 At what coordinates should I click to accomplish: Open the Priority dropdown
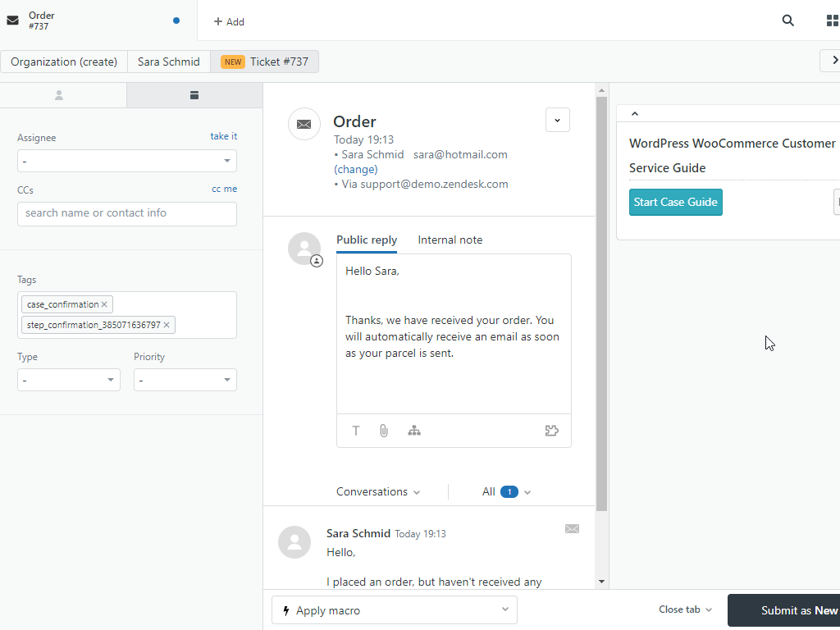[x=185, y=380]
